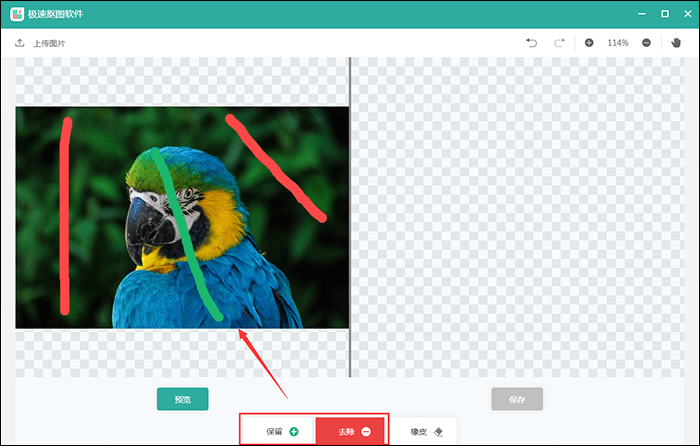Zoom out with the minus icon
700x446 pixels.
(x=646, y=43)
